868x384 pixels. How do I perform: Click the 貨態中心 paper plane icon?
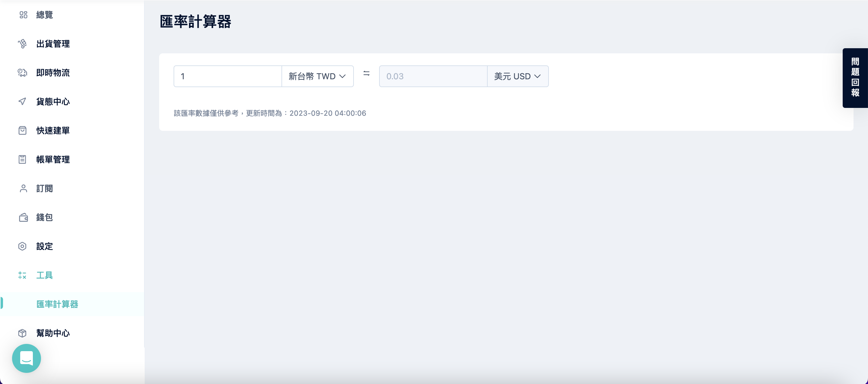(22, 101)
